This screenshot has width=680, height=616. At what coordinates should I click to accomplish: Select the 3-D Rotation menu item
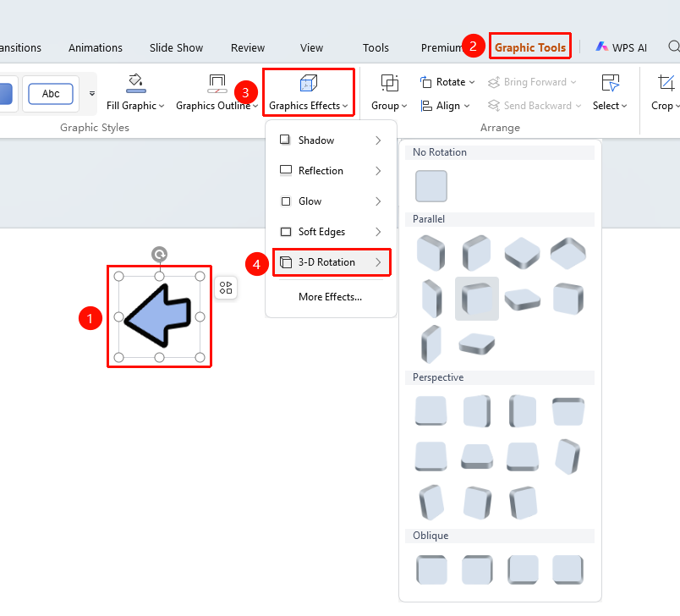[x=331, y=262]
